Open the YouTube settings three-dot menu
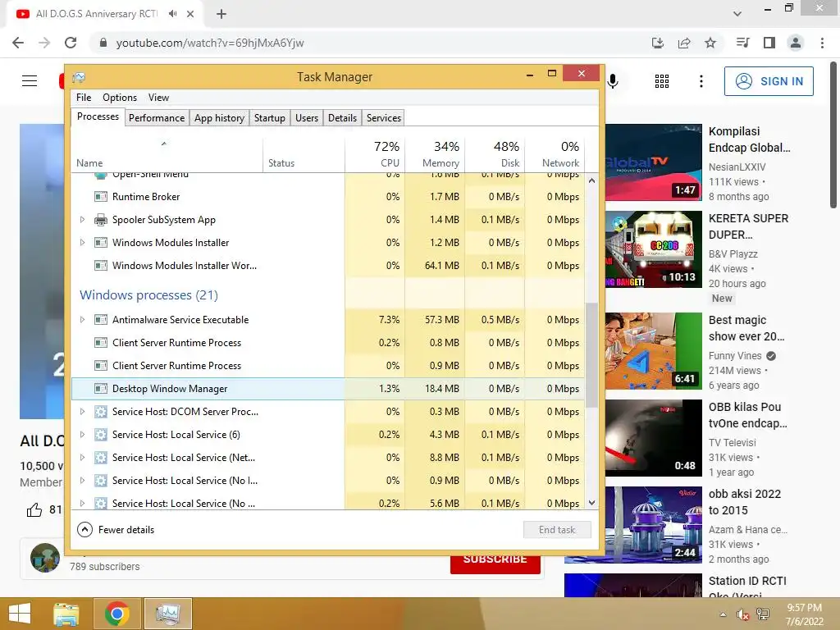Viewport: 840px width, 630px height. coord(701,81)
